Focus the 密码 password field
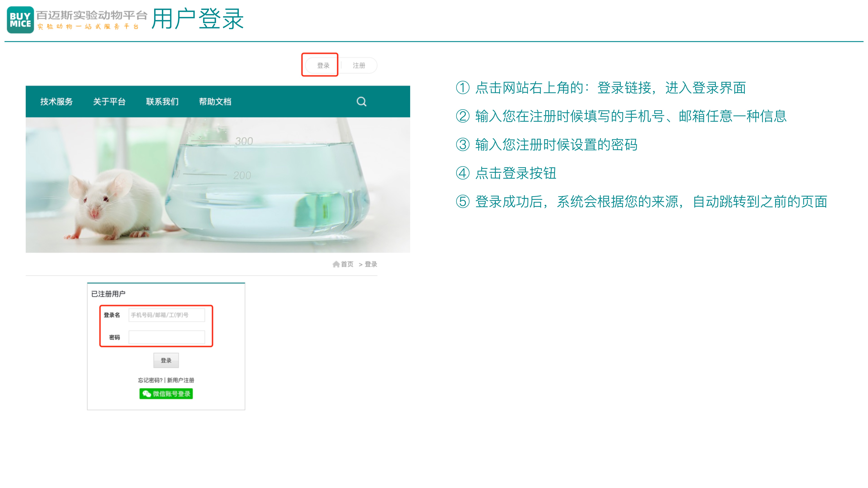 (x=167, y=337)
